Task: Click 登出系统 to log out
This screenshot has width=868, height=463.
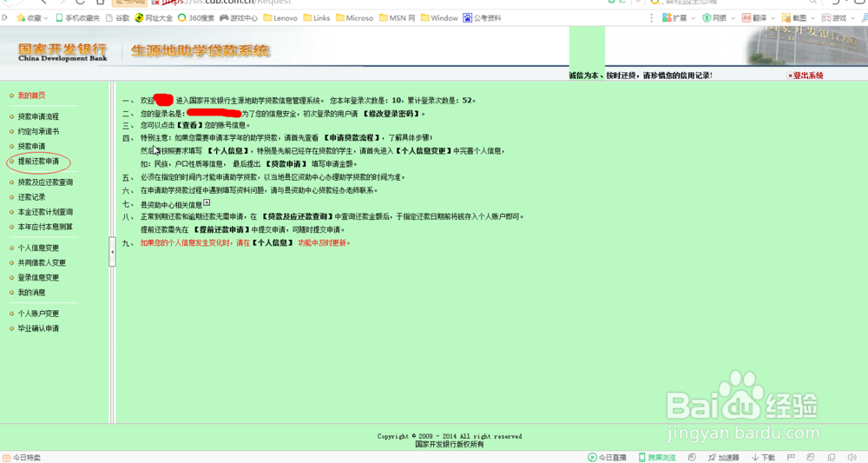Action: coord(806,76)
